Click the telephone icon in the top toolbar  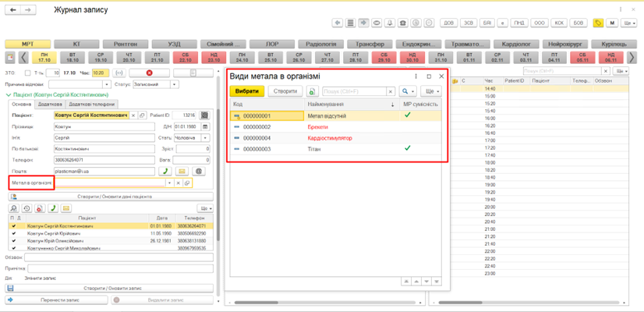[402, 23]
